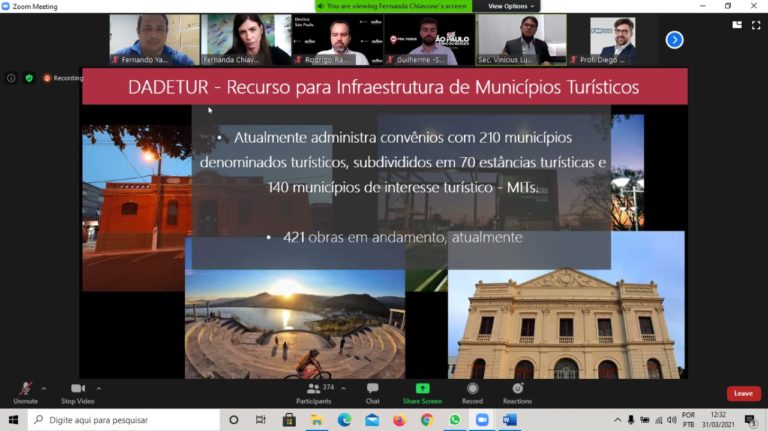Leave the meeting
768x431 pixels.
[x=743, y=393]
